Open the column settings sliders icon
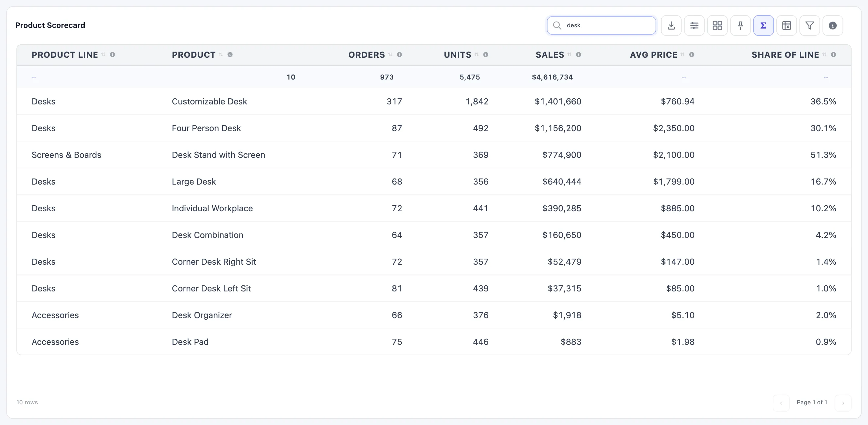 694,25
